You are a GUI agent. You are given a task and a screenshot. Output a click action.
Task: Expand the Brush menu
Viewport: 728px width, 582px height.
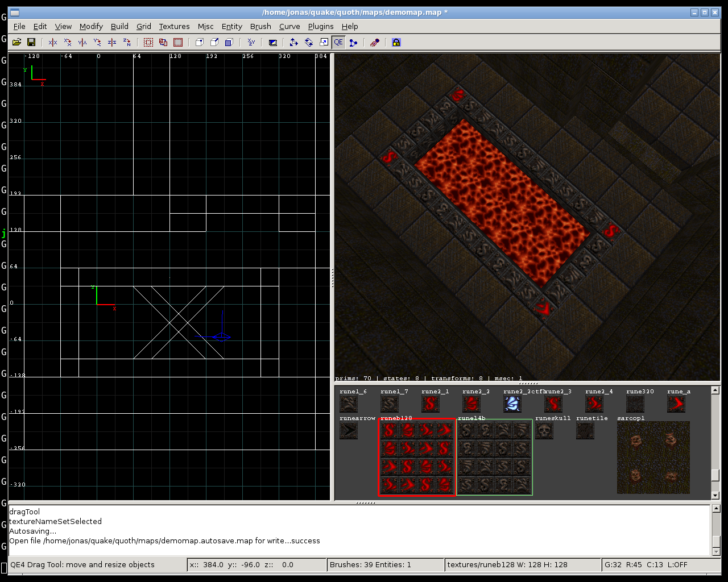260,26
